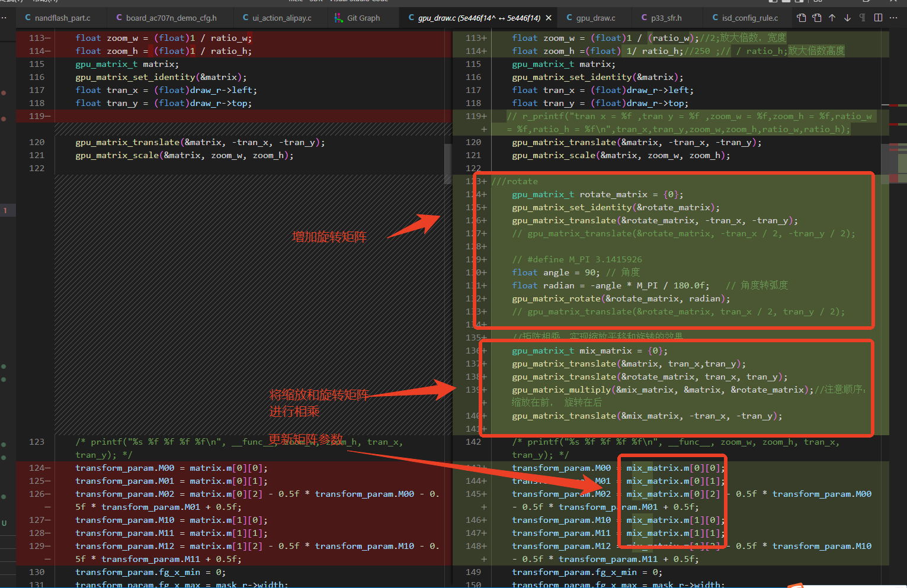
Task: Click the 'float radian = -angle * M_PI / 180.0f;' line
Action: pyautogui.click(x=610, y=285)
